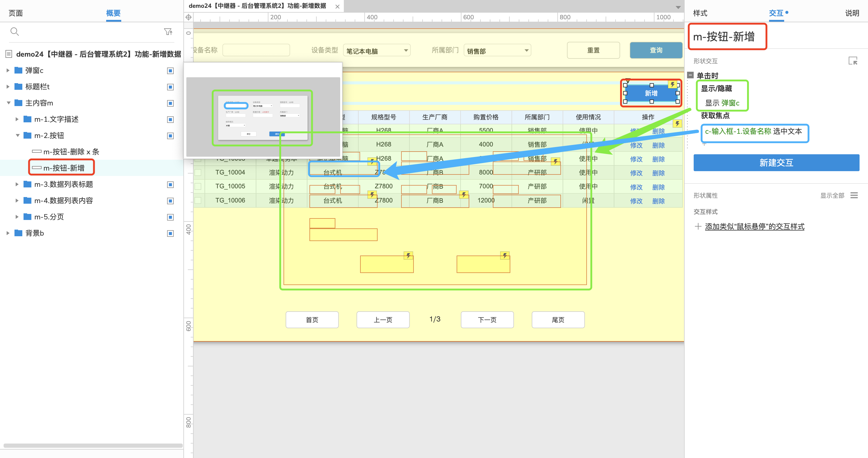
Task: Click the 标题栏t folder icon
Action: point(18,86)
